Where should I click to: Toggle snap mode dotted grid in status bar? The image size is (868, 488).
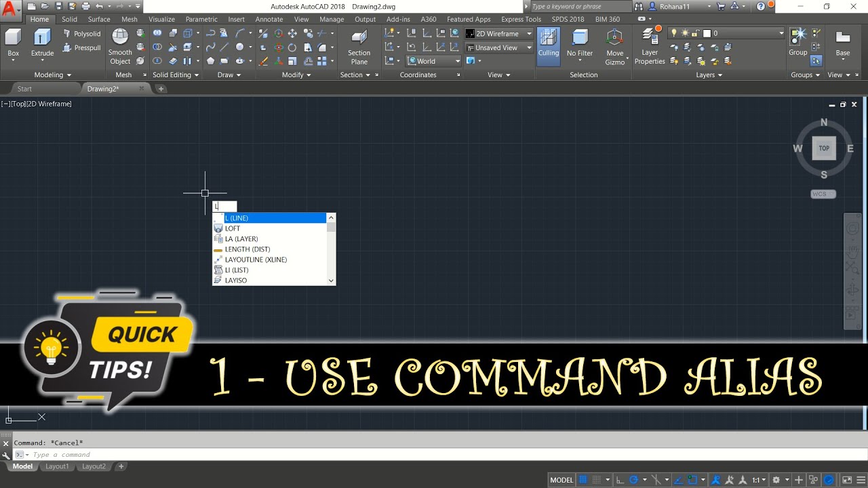coord(597,480)
